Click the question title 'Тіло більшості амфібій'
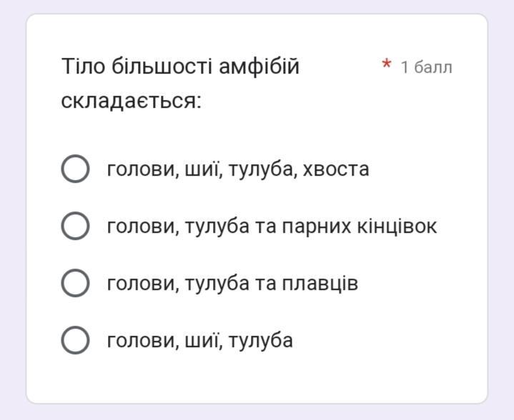The width and height of the screenshot is (514, 420). click(x=180, y=66)
